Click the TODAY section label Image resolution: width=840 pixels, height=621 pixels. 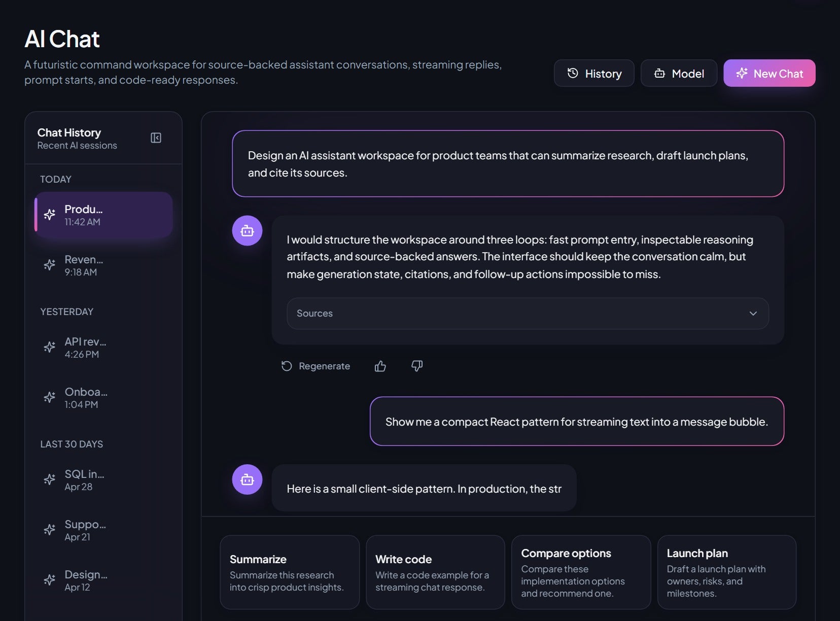(56, 179)
